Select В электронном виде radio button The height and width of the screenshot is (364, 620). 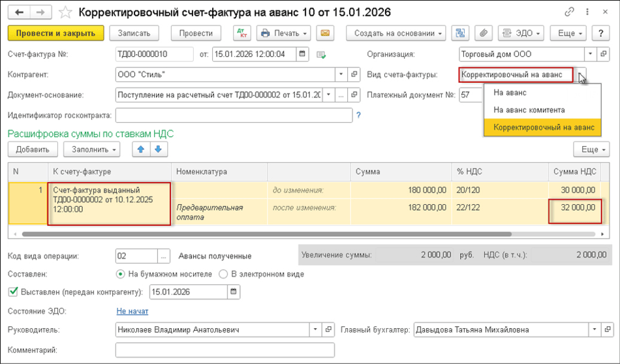click(223, 274)
